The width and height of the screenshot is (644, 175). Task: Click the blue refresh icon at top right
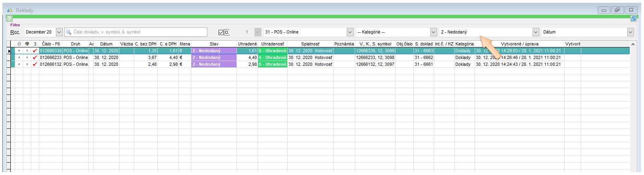coord(634,18)
